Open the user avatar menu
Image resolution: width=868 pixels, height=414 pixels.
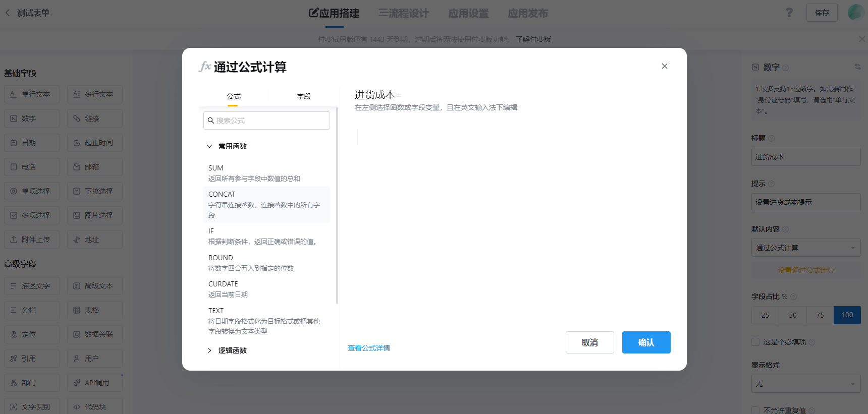(856, 13)
